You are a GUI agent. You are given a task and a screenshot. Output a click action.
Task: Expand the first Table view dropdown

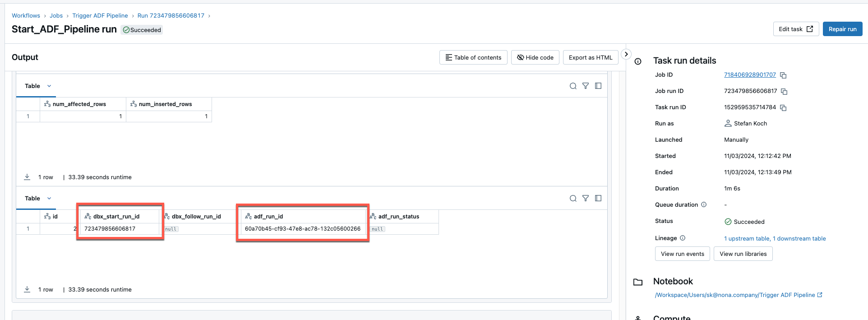click(x=49, y=86)
